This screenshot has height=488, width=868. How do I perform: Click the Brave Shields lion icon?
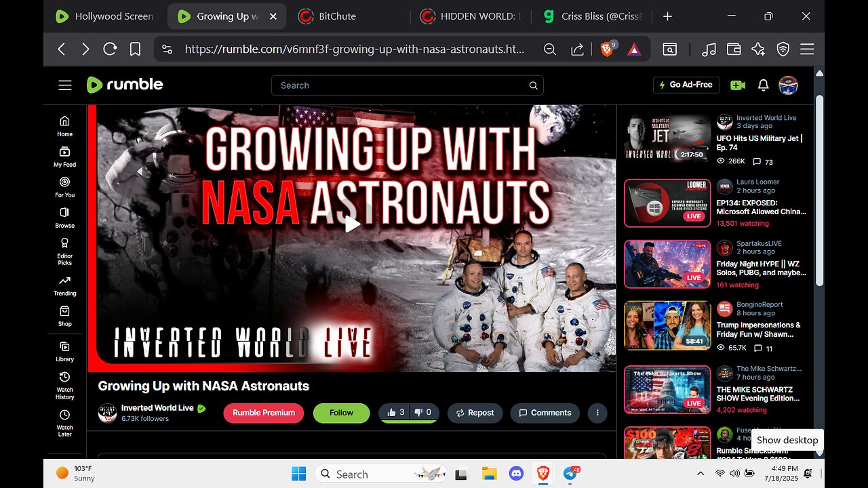tap(608, 49)
